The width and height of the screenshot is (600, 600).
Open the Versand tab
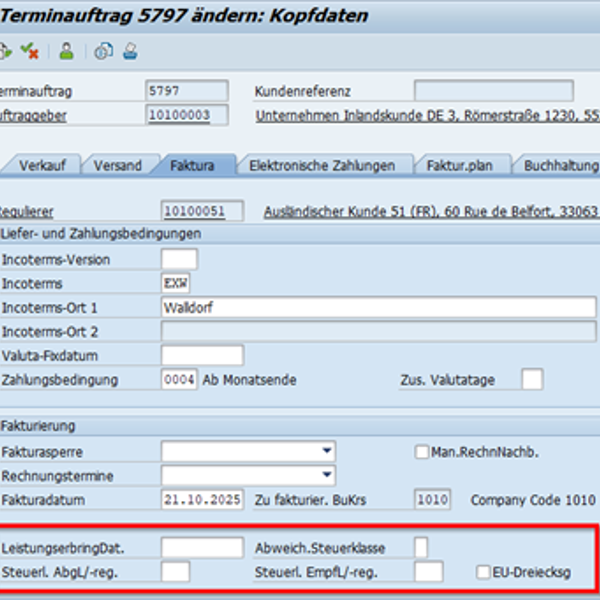[x=117, y=165]
